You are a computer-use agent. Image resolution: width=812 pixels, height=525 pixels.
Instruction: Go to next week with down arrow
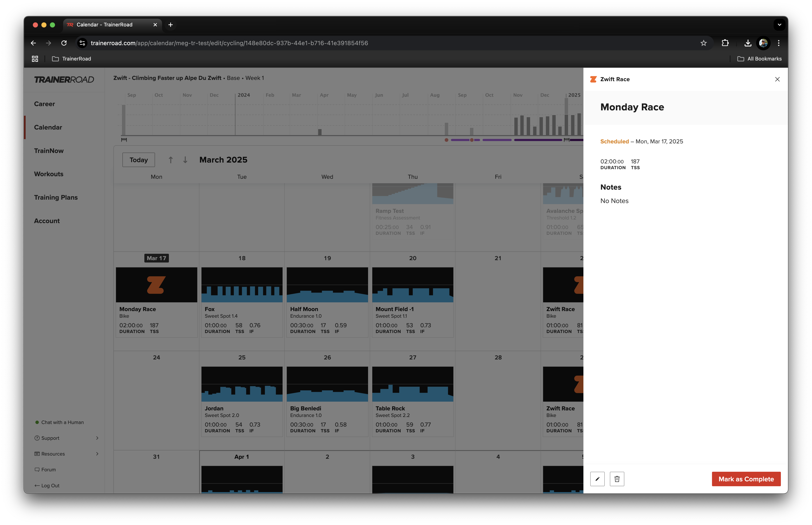(185, 160)
